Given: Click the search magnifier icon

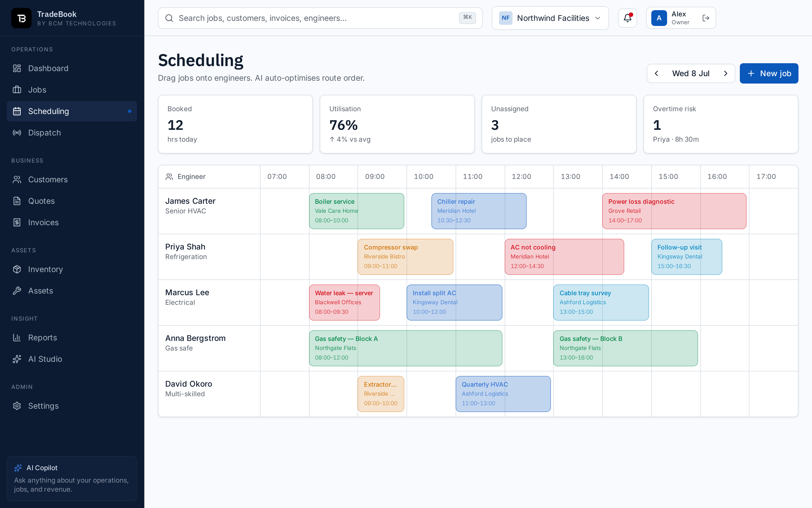Looking at the screenshot, I should (169, 18).
